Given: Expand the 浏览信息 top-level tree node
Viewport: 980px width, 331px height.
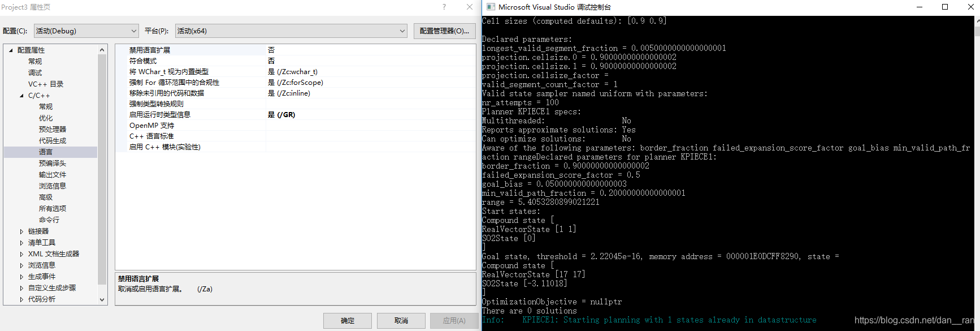Looking at the screenshot, I should tap(21, 265).
